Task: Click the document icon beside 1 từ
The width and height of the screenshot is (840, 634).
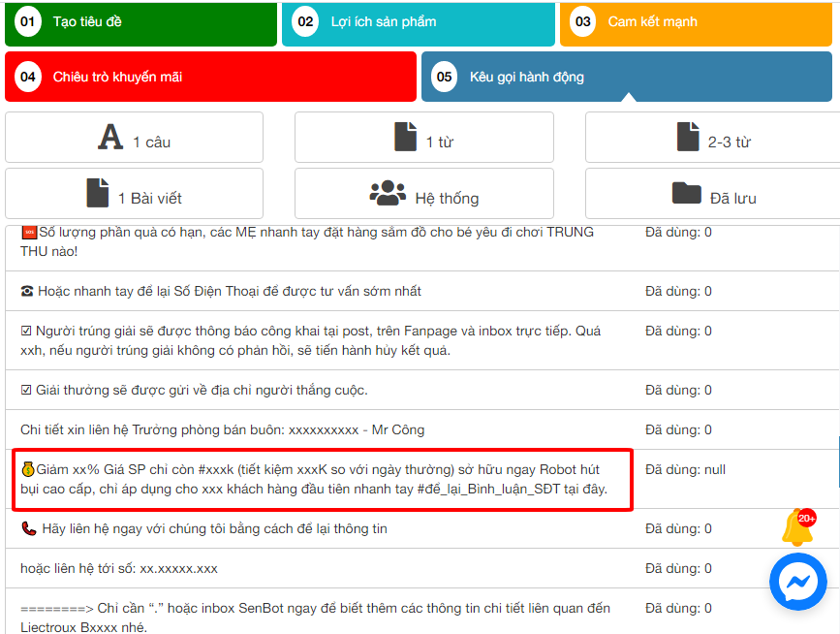Action: click(406, 138)
